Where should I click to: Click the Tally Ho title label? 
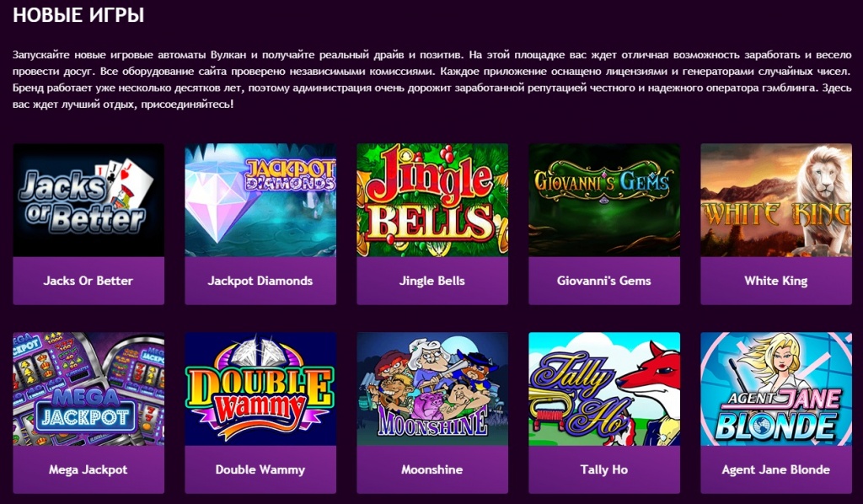pos(603,470)
